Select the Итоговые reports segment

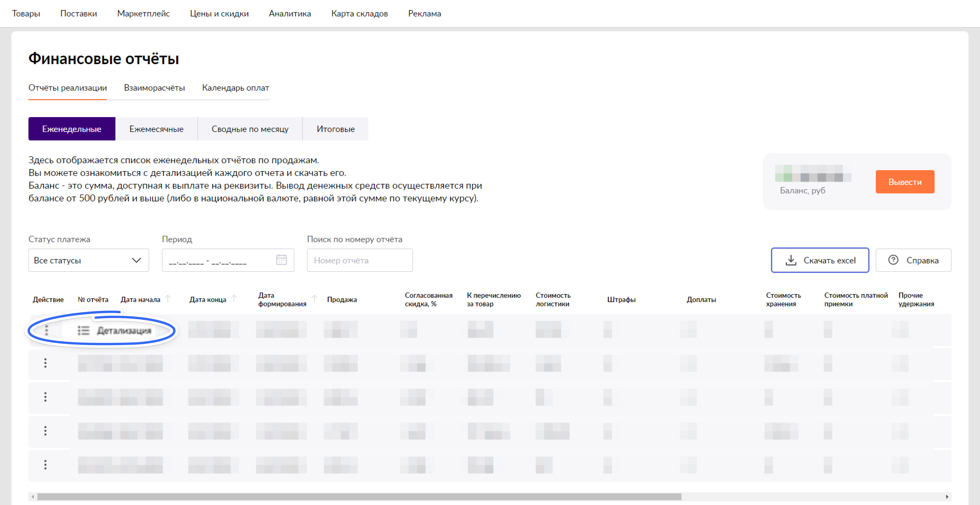[336, 129]
